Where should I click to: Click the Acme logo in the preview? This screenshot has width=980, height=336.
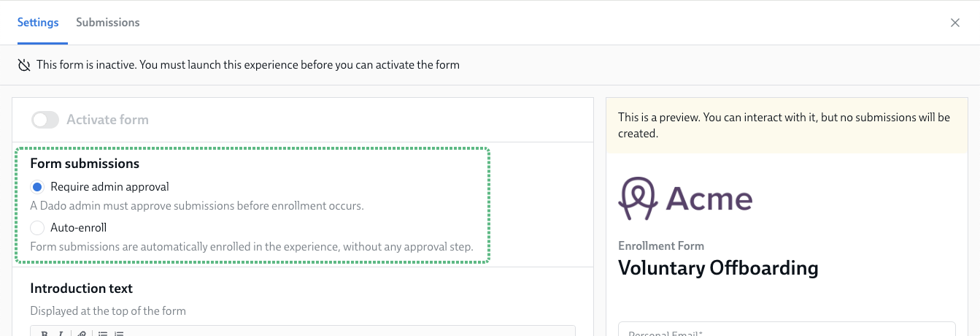pyautogui.click(x=685, y=198)
